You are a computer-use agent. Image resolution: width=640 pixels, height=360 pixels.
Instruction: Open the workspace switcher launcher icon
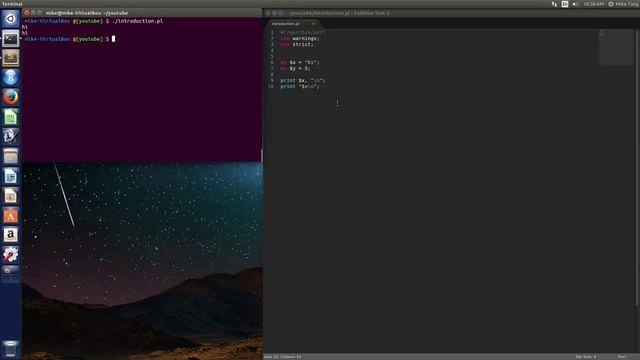click(x=11, y=273)
